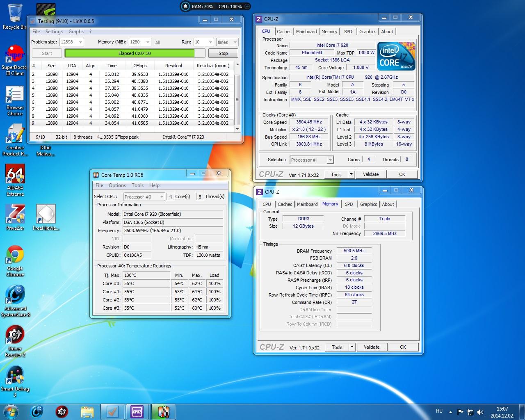Open the Graphs menu in LinX
525x420 pixels.
tap(76, 32)
